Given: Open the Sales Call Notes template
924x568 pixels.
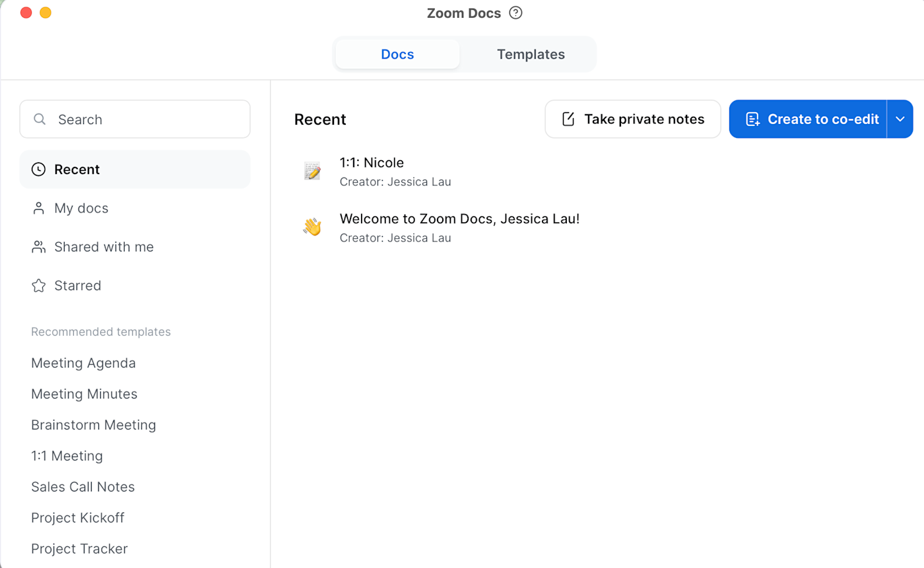Looking at the screenshot, I should click(x=83, y=488).
